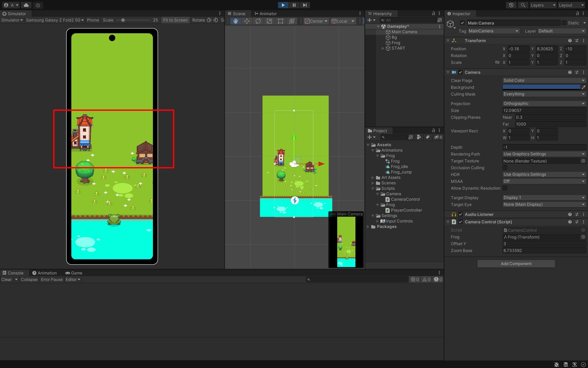Toggle the Main Camera active checkbox
The image size is (588, 368).
pos(462,23)
